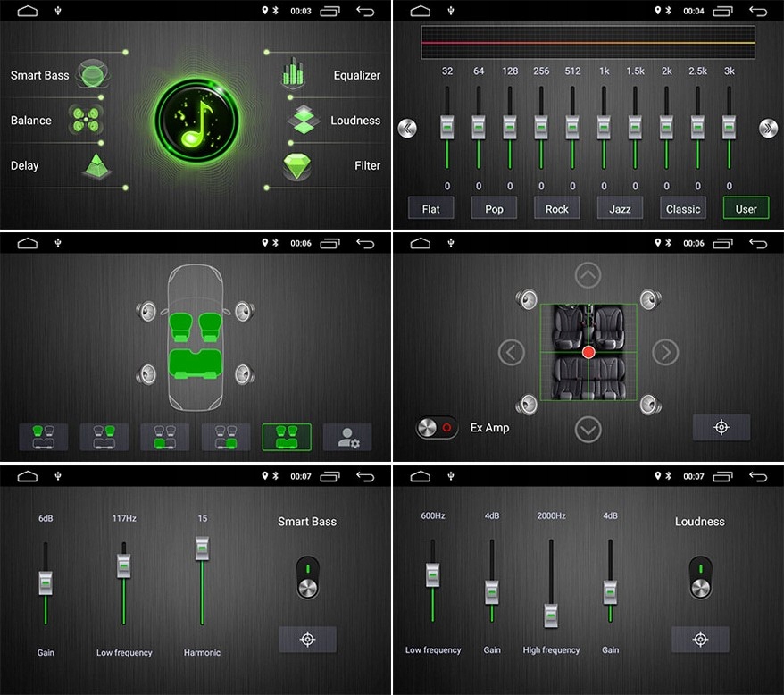Screen dimensions: 784x695
Task: Open the Smart Bass menu label
Action: point(40,75)
